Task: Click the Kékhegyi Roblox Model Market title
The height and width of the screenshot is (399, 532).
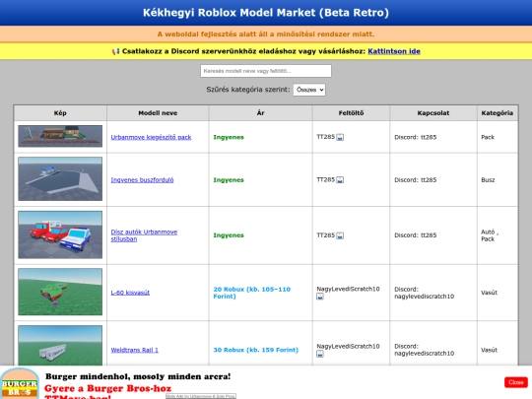Action: pyautogui.click(x=266, y=13)
